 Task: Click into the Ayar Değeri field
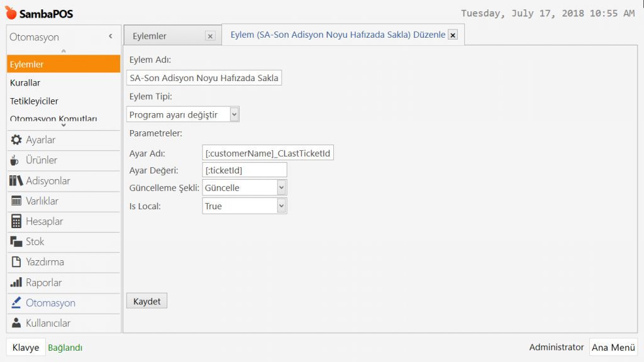click(x=245, y=170)
